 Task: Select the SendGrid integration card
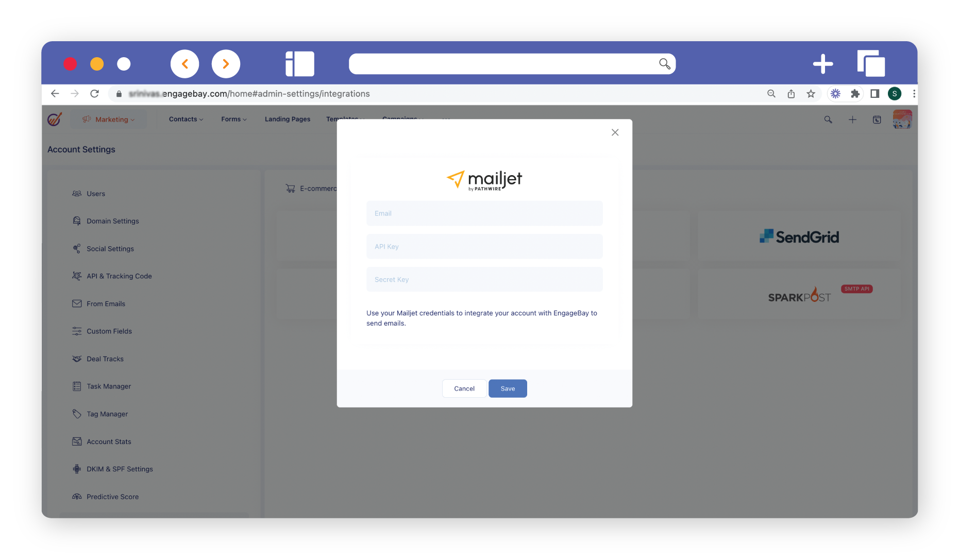pos(799,237)
